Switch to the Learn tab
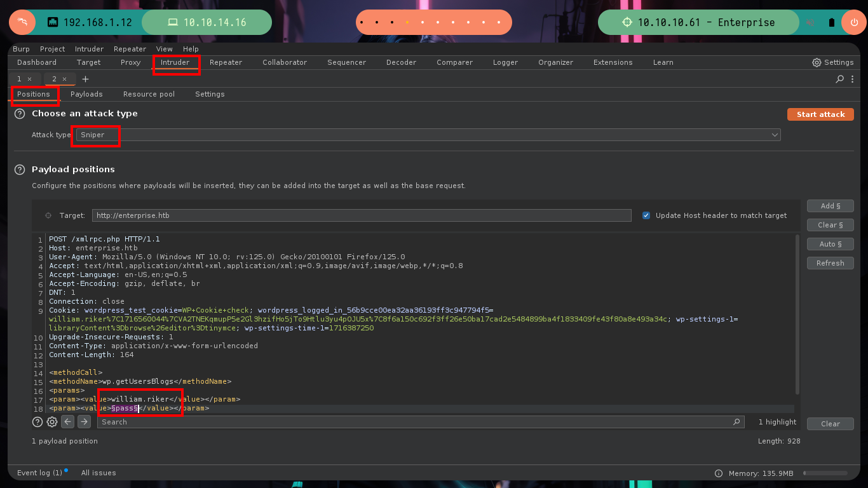The width and height of the screenshot is (868, 488). (x=663, y=62)
